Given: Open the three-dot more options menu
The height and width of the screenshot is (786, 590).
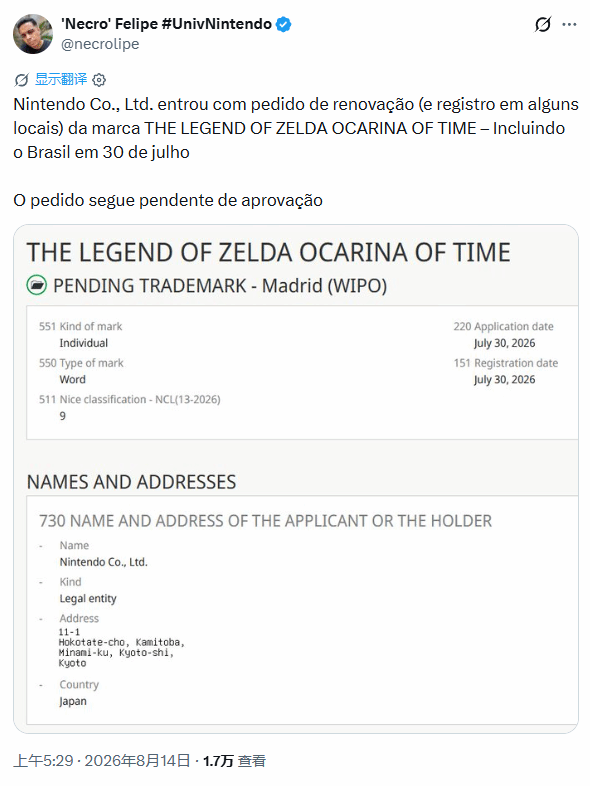Looking at the screenshot, I should click(569, 24).
